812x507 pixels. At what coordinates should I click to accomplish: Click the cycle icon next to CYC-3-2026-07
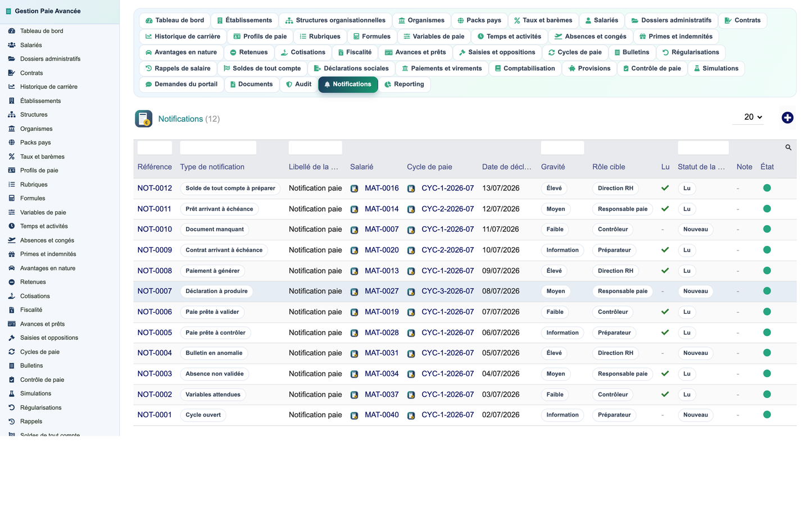[411, 291]
